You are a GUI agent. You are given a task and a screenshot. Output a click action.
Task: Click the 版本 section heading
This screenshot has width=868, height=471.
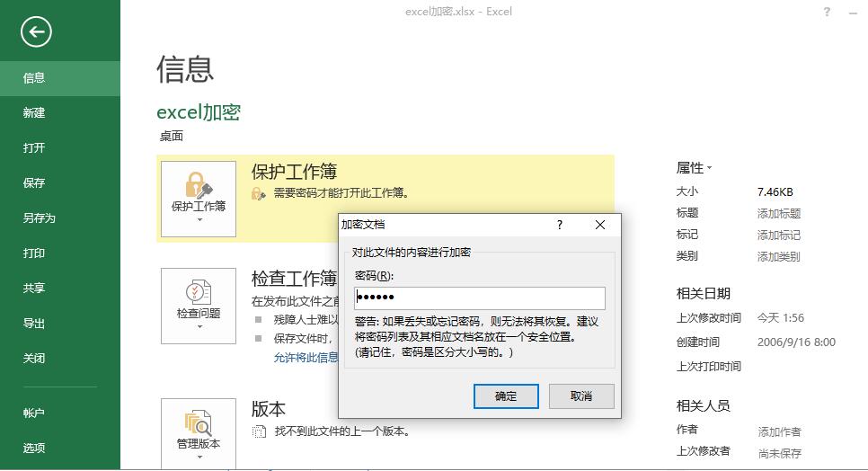pos(269,409)
